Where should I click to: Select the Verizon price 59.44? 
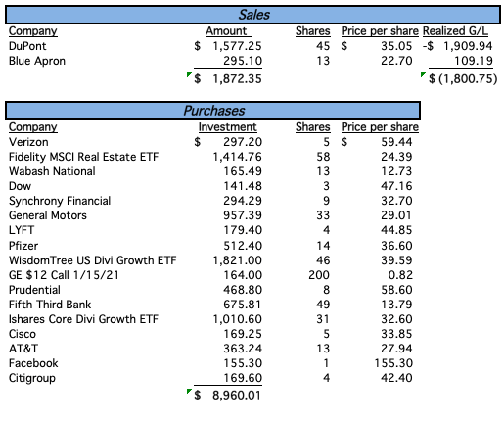pyautogui.click(x=396, y=142)
